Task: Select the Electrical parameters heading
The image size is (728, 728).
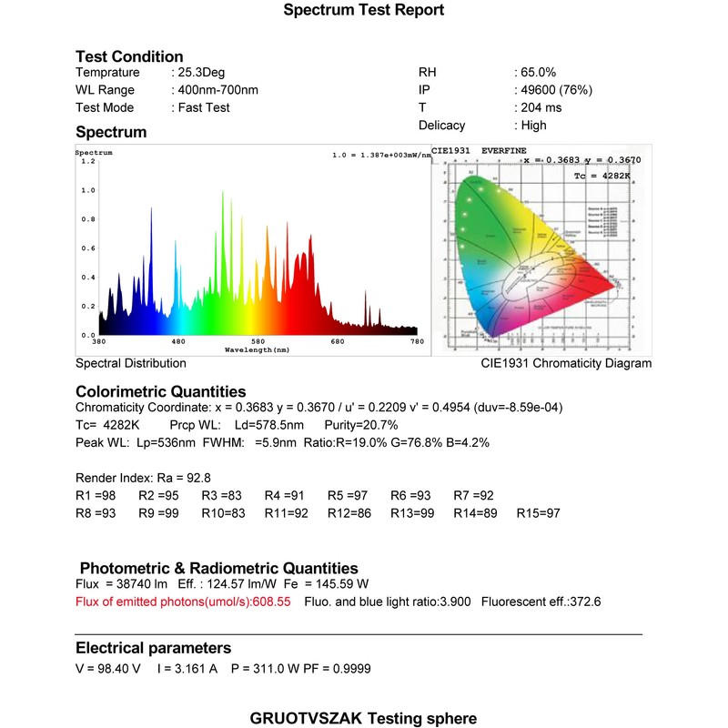Action: [x=153, y=648]
